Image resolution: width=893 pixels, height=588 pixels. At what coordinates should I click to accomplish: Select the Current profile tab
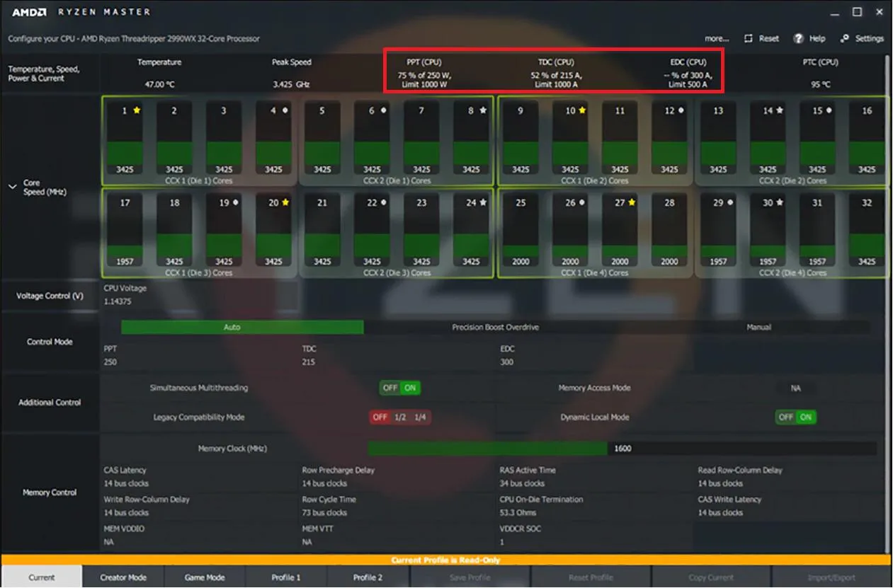(41, 577)
